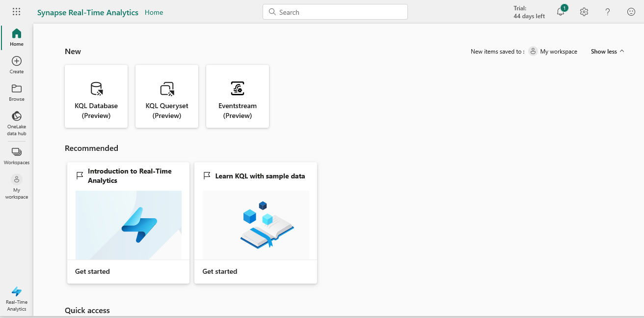Open Learn KQL with sample data thumbnail
This screenshot has width=644, height=318.
[x=256, y=225]
